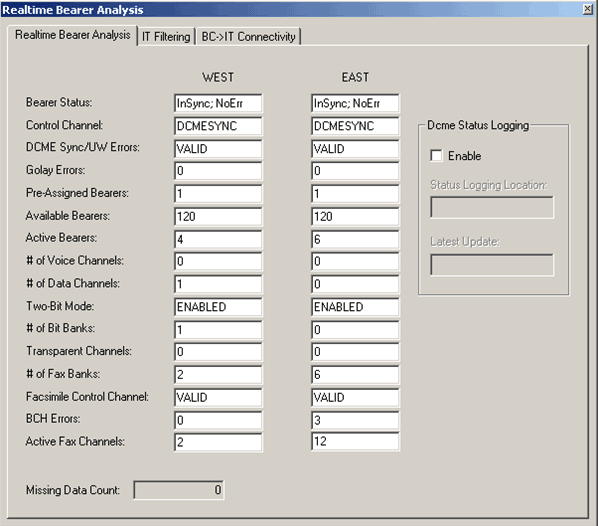Enable the Dcme Status Logging checkbox
This screenshot has width=598, height=526.
point(436,156)
